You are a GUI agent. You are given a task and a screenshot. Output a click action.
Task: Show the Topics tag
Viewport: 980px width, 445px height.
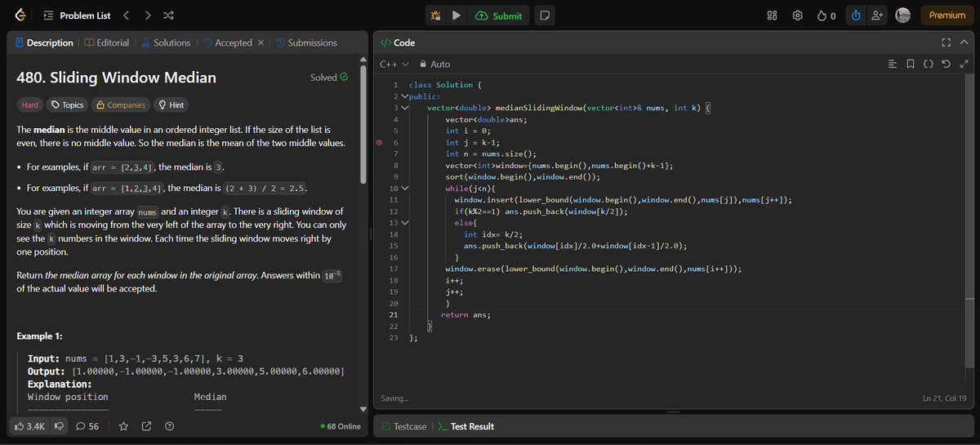[67, 105]
